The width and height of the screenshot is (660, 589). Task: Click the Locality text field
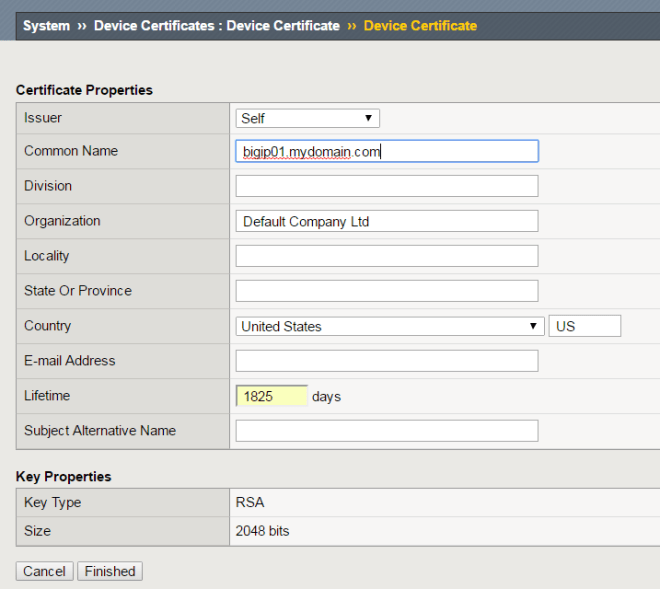pos(387,256)
